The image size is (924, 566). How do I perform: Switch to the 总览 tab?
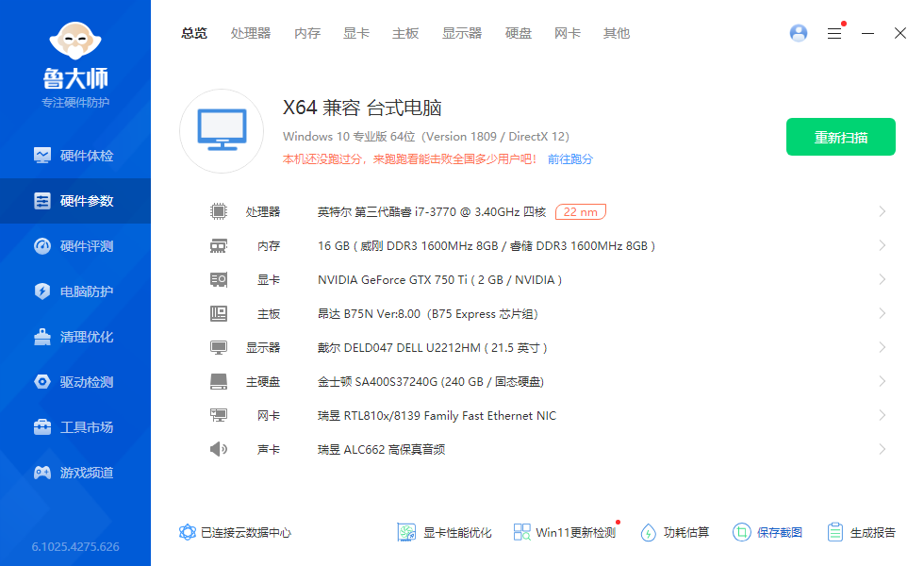click(x=194, y=34)
